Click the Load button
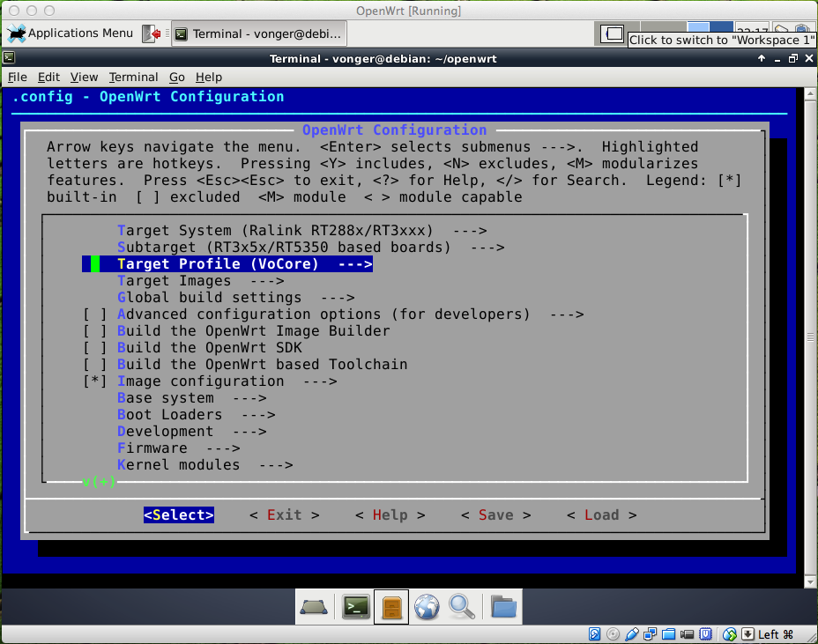 tap(601, 515)
